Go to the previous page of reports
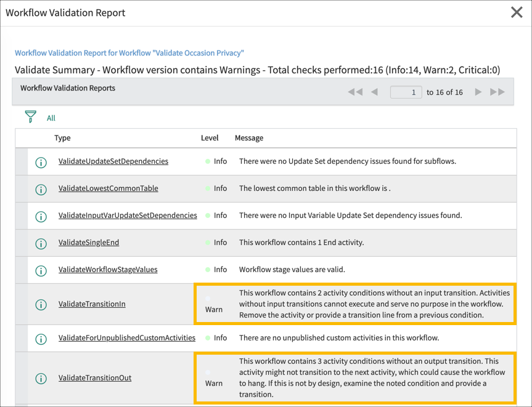This screenshot has height=407, width=532. [375, 91]
